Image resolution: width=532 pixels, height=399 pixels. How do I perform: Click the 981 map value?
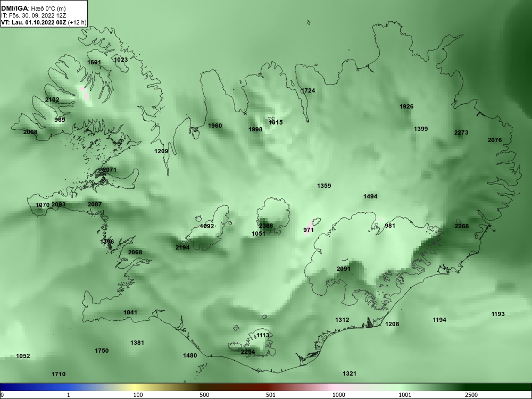pos(390,226)
